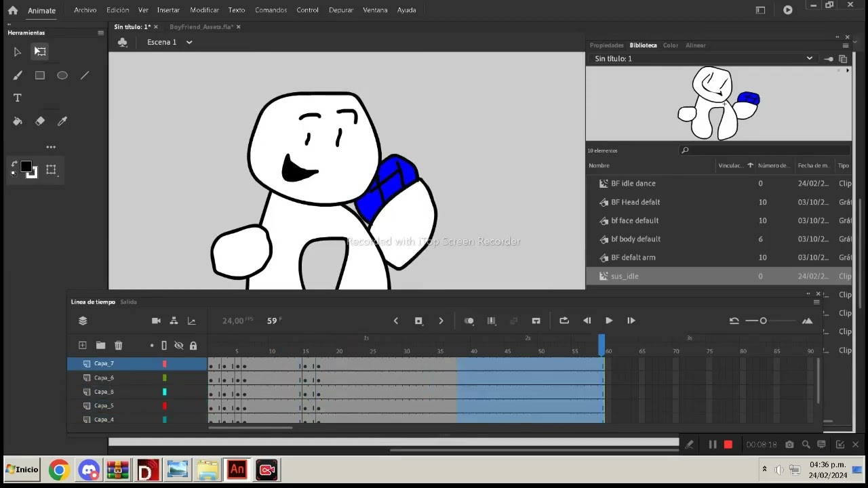Add a camera layer in the timeline
The width and height of the screenshot is (868, 488).
(156, 321)
